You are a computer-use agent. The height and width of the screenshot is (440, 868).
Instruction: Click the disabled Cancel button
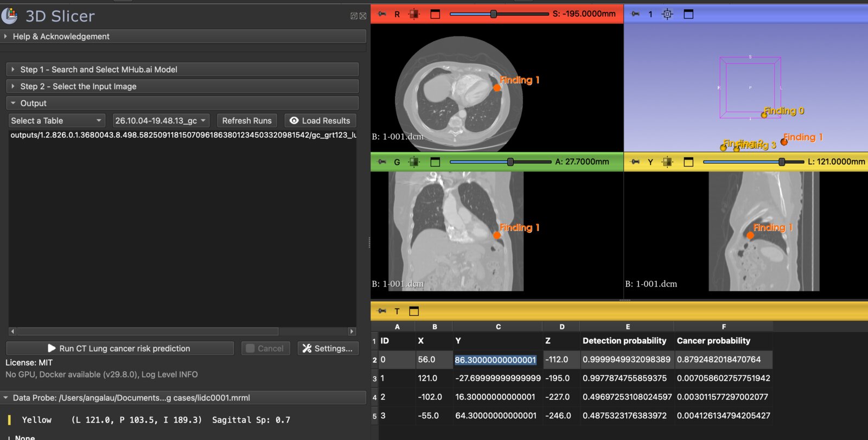point(265,348)
